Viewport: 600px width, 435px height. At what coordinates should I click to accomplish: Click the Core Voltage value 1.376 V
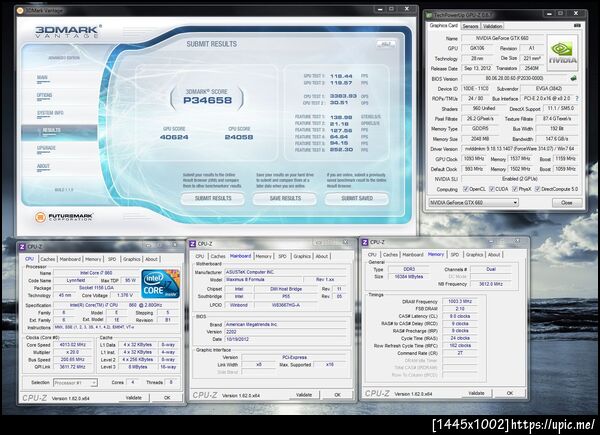[x=122, y=295]
